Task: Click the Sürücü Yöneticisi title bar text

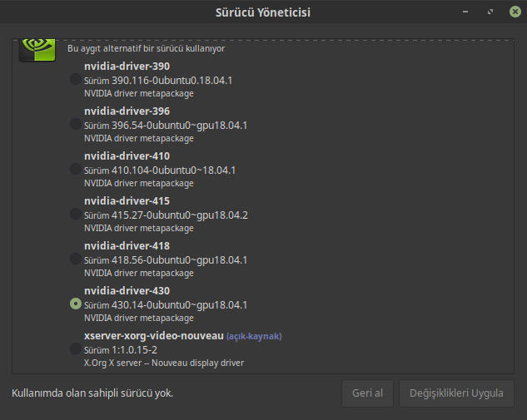Action: pyautogui.click(x=263, y=12)
